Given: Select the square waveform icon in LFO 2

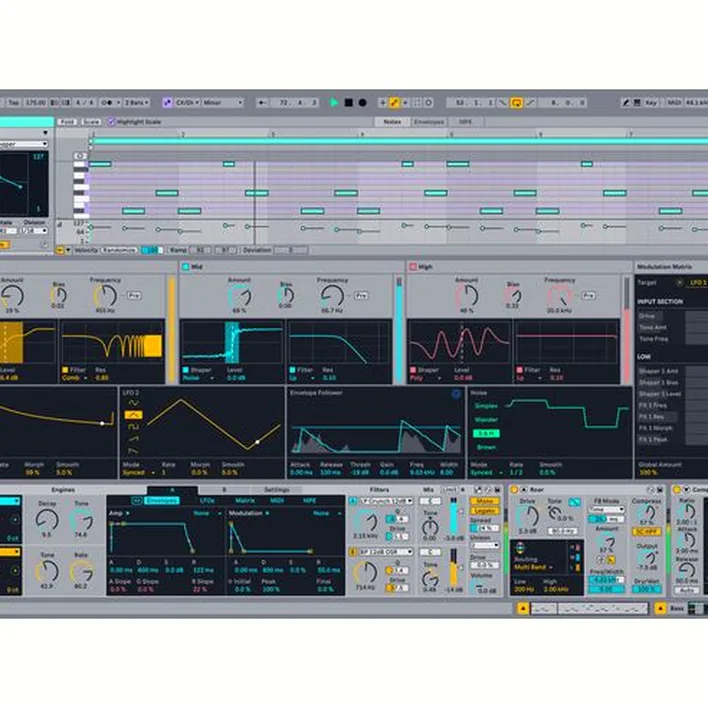Looking at the screenshot, I should [x=133, y=427].
